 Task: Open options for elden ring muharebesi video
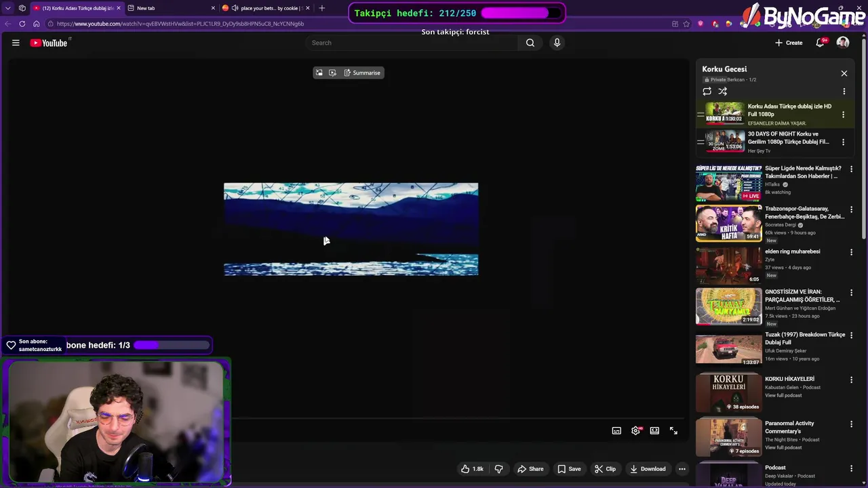tap(852, 252)
